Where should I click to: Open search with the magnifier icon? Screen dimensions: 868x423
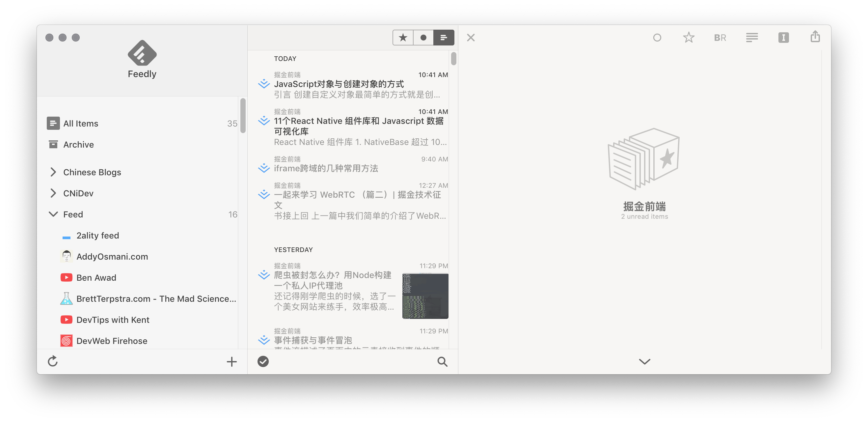[442, 362]
